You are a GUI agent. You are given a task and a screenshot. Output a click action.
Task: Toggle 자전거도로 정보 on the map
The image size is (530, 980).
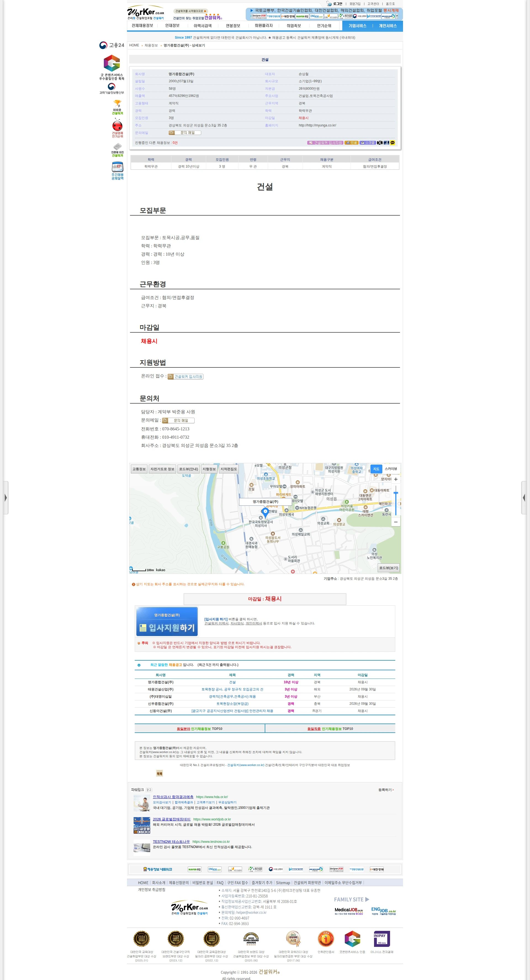(x=162, y=469)
